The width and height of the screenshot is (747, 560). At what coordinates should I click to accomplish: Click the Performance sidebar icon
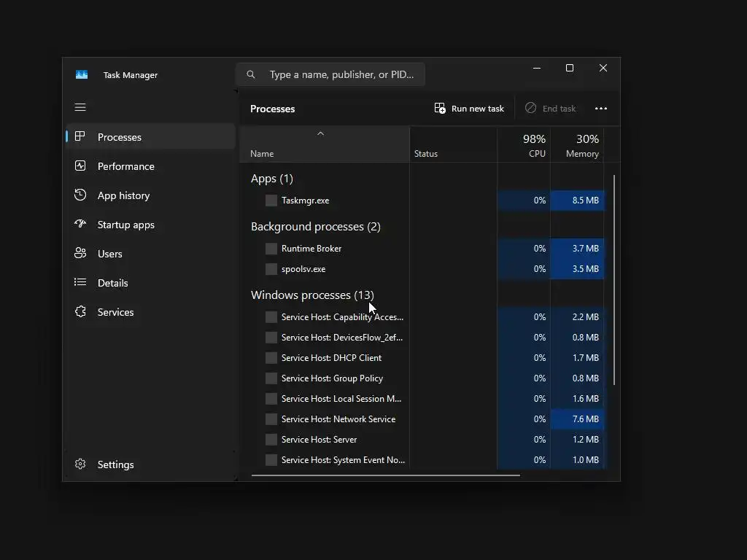click(80, 166)
